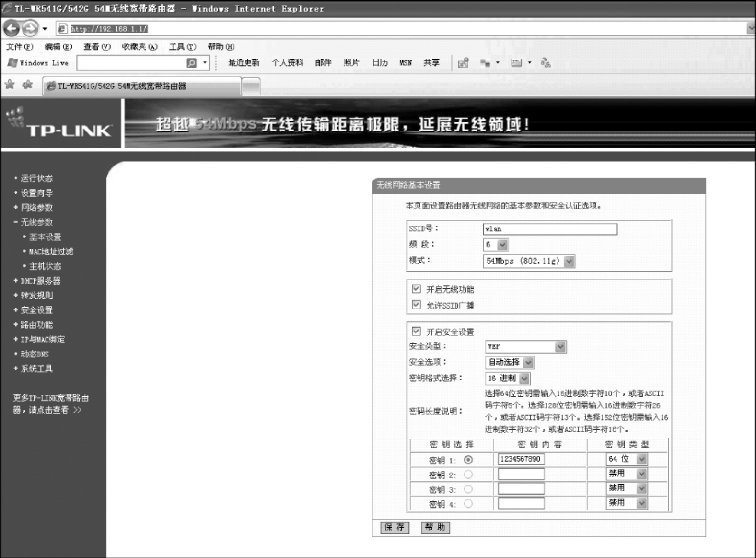Select the 密钥 1 radio button

468,460
